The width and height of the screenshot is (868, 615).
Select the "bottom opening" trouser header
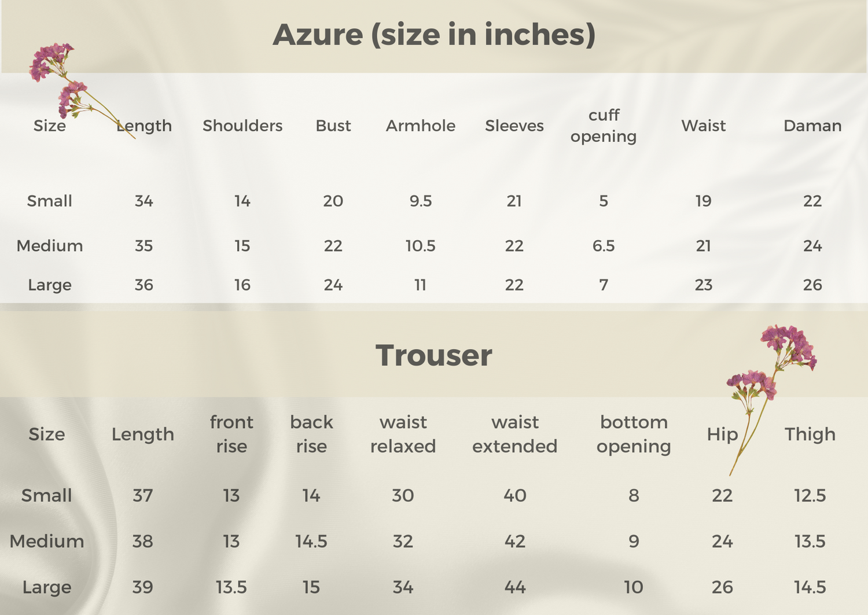point(634,434)
